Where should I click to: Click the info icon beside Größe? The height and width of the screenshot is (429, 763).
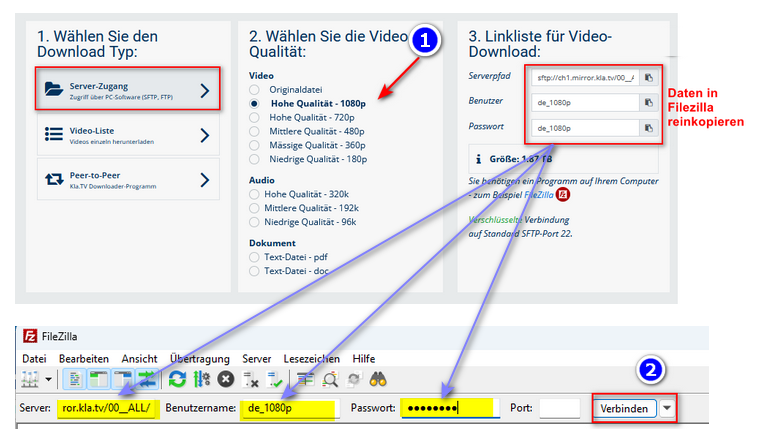point(478,159)
